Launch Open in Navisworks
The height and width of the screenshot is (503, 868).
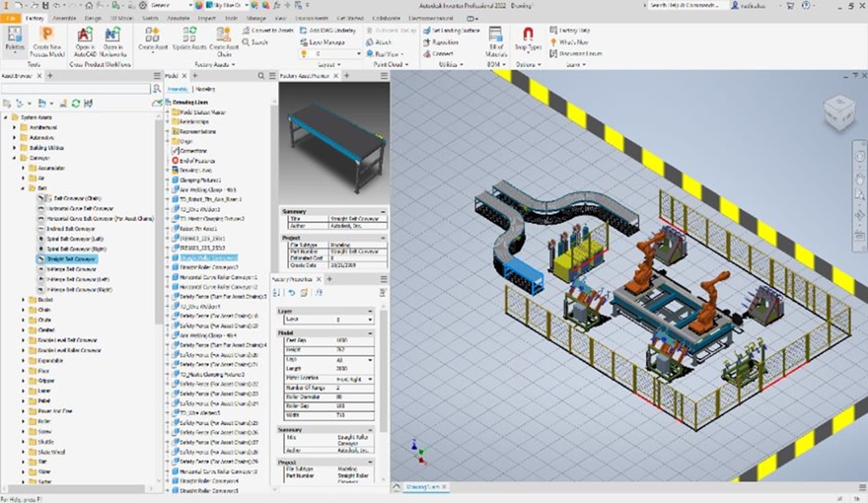pos(113,42)
